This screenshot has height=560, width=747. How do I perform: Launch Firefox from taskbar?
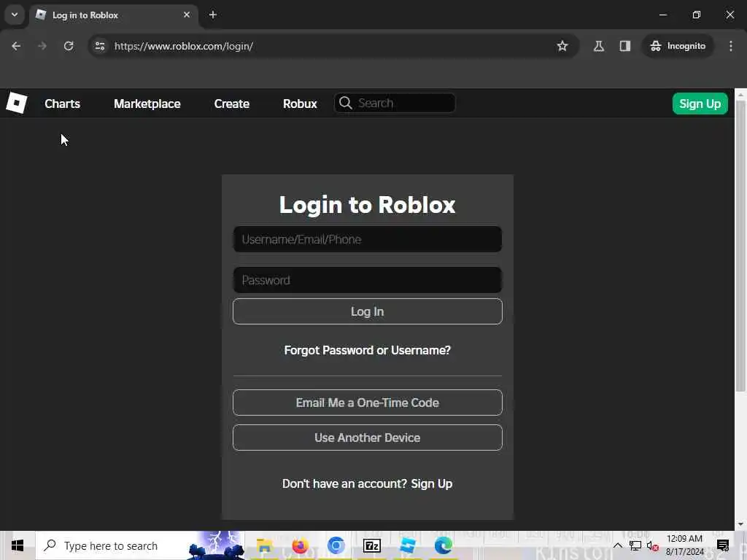coord(300,545)
